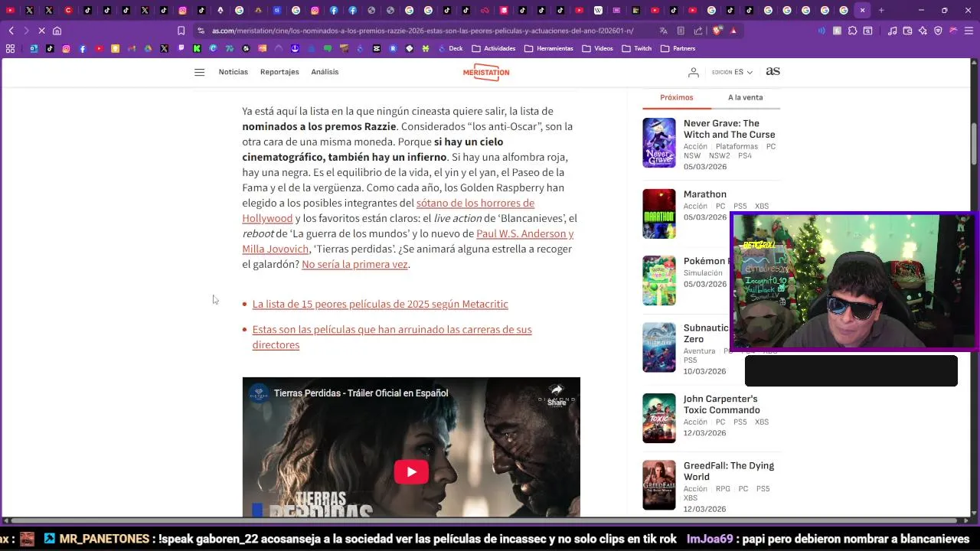Play the Tierras Perdidas YouTube trailer
Screen dimensions: 980x551
pos(411,471)
